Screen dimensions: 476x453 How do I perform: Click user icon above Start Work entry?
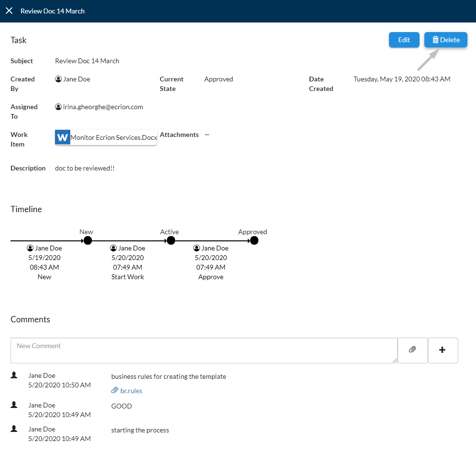pos(113,248)
